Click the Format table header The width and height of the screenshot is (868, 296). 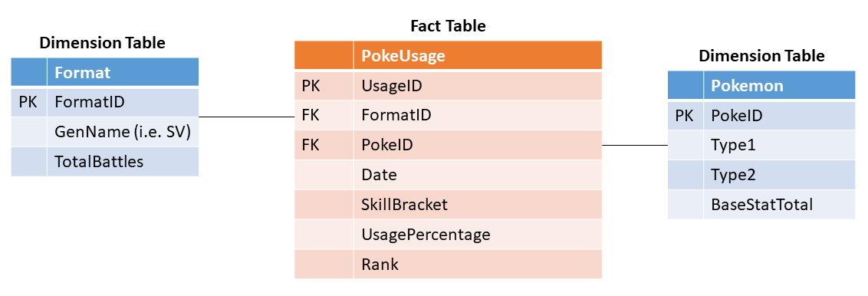pos(104,73)
